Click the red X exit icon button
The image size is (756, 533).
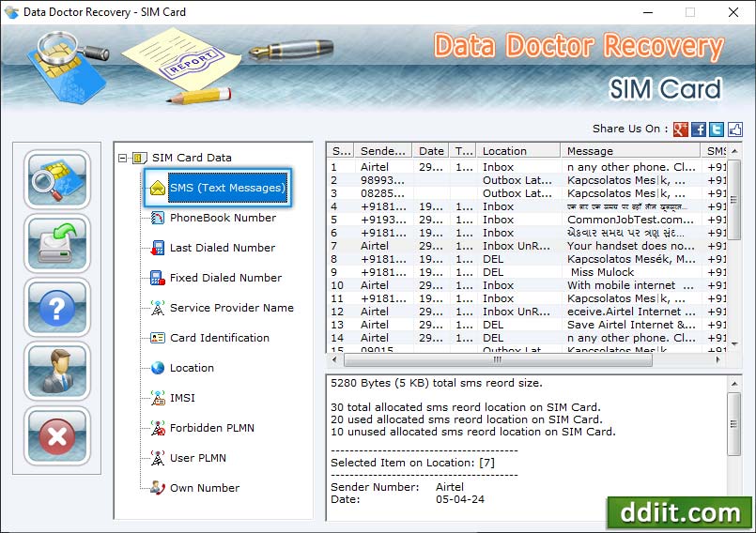tap(57, 435)
